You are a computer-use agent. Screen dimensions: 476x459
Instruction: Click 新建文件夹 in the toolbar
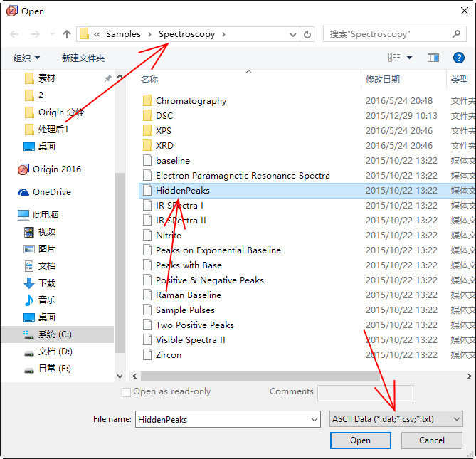(83, 58)
